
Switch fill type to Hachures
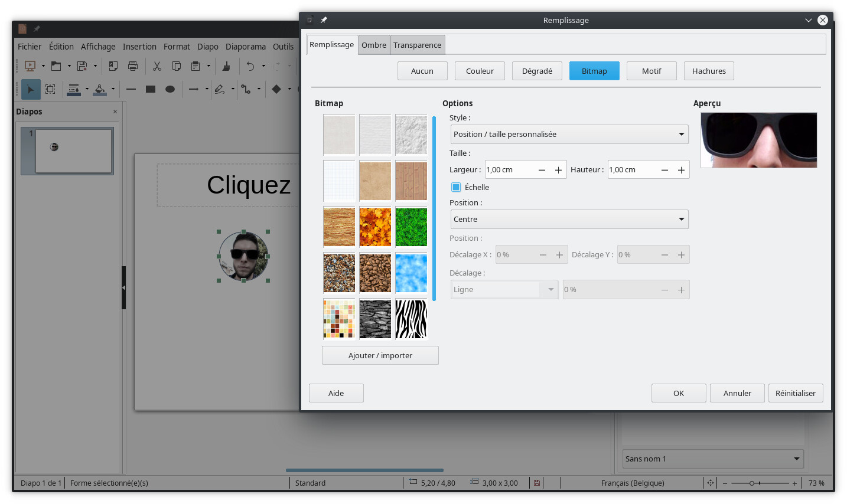(709, 71)
